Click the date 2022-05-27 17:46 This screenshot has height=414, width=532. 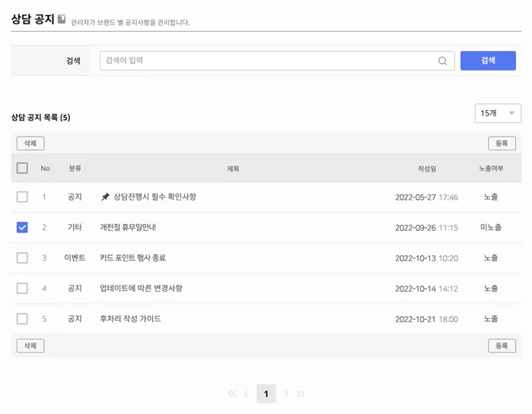coord(426,198)
